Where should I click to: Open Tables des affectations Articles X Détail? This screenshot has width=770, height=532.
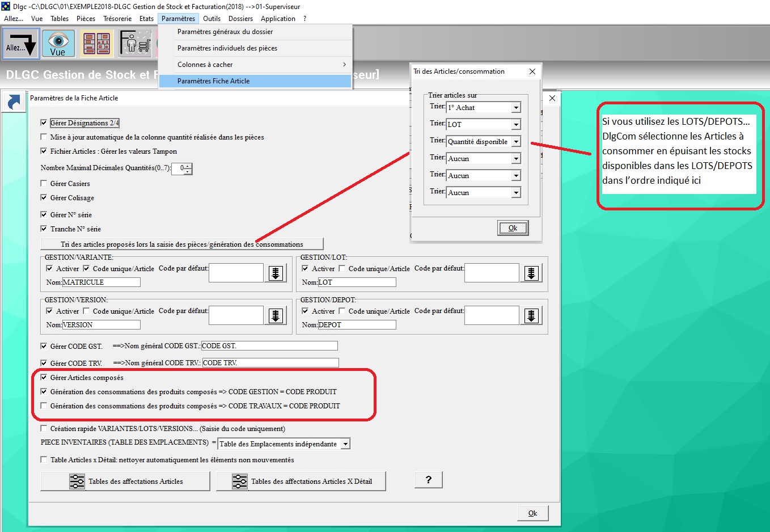[301, 481]
